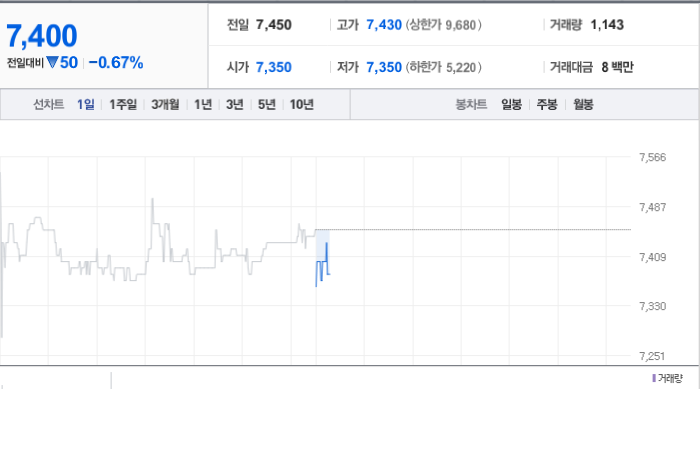Click the 거래대금 8 백만 value
Image resolution: width=700 pixels, height=450 pixels.
click(617, 67)
